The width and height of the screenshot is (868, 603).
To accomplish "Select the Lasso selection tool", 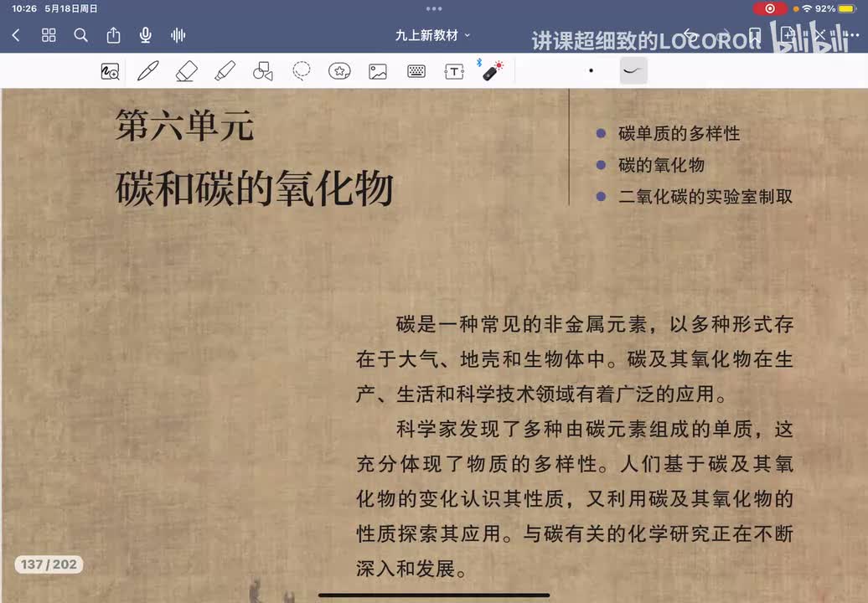I will [301, 71].
